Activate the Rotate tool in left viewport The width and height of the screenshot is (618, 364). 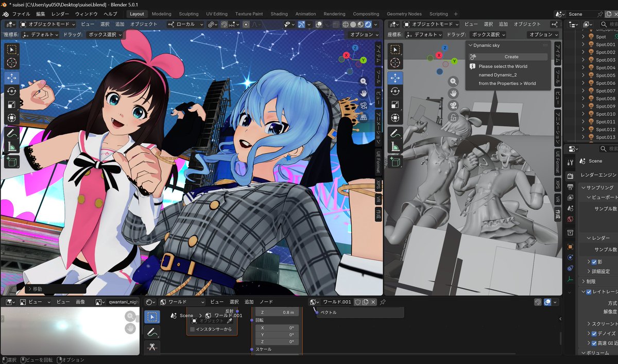11,91
